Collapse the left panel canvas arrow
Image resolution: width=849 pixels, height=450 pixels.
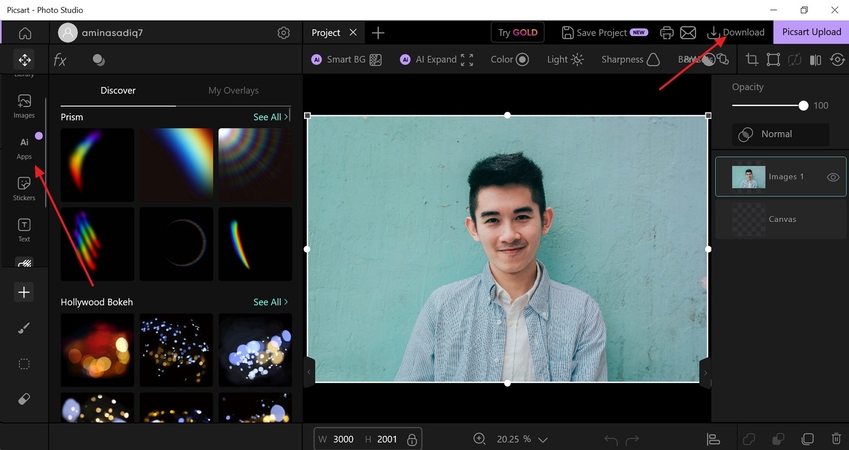click(x=309, y=372)
